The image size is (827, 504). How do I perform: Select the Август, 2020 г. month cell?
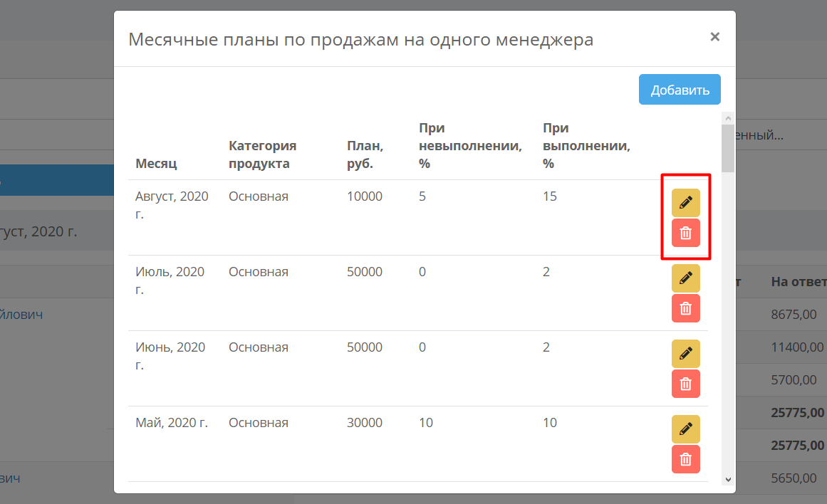pyautogui.click(x=172, y=205)
